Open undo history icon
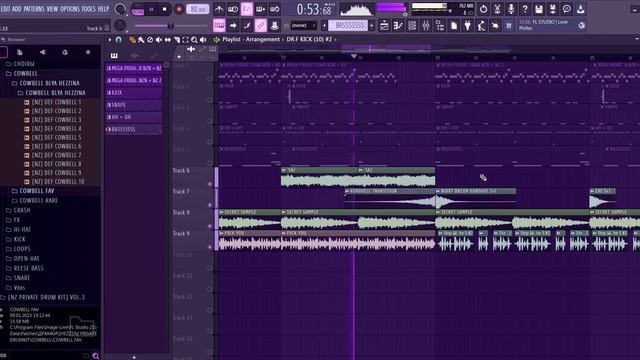 [483, 9]
